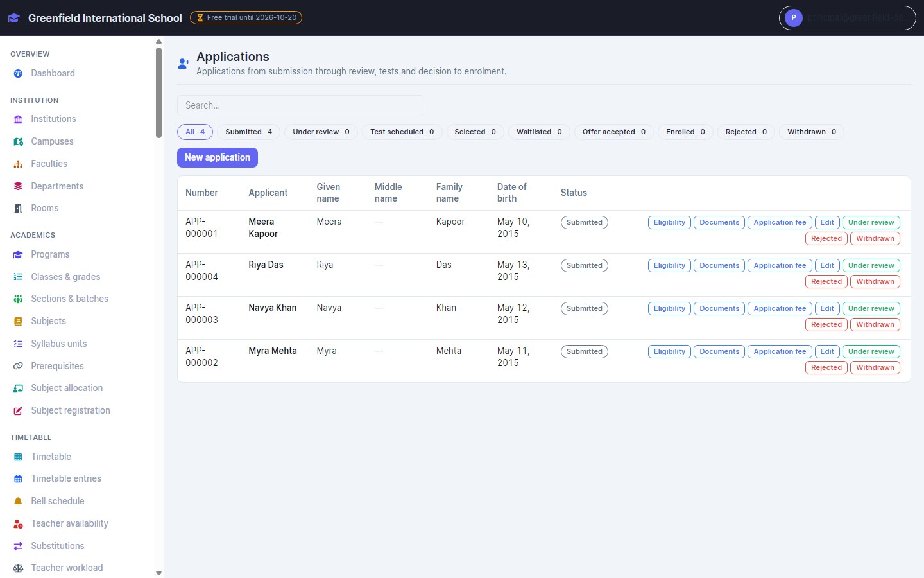Click the Bell schedule bell icon
Screen dimensions: 924x578
(18, 502)
